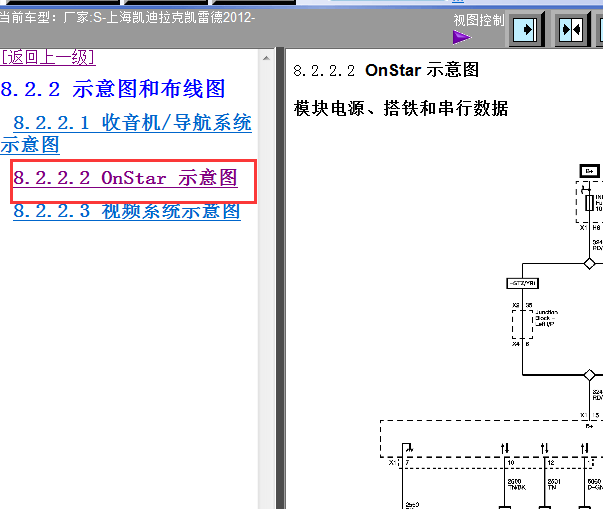Click the purple triangle under 视图控制

pos(462,37)
